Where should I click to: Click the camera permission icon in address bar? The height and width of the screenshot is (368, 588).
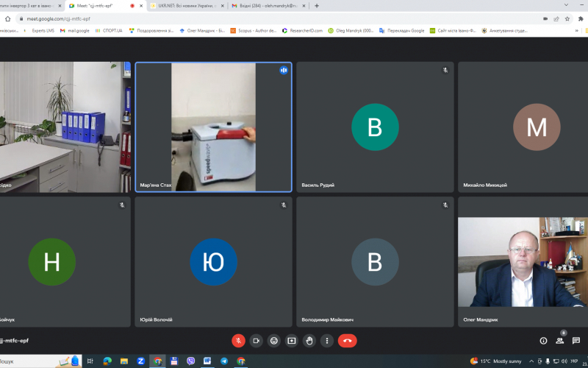pos(545,19)
